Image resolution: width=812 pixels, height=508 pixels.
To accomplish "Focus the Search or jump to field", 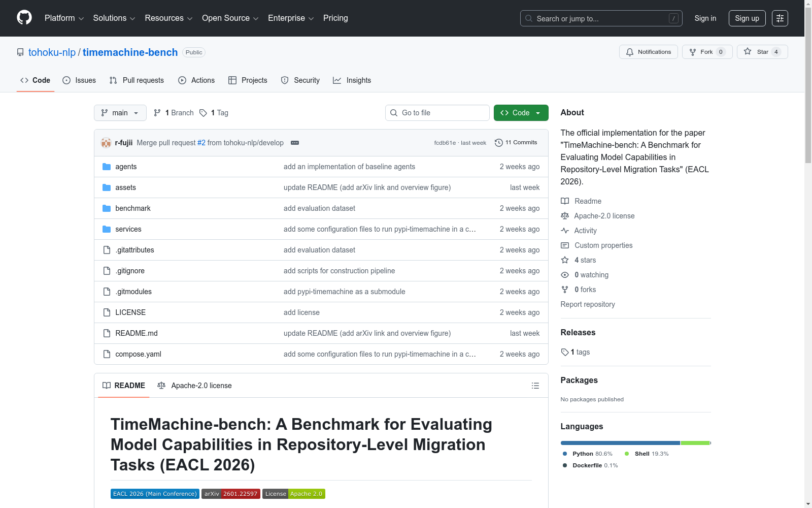I will pyautogui.click(x=601, y=18).
